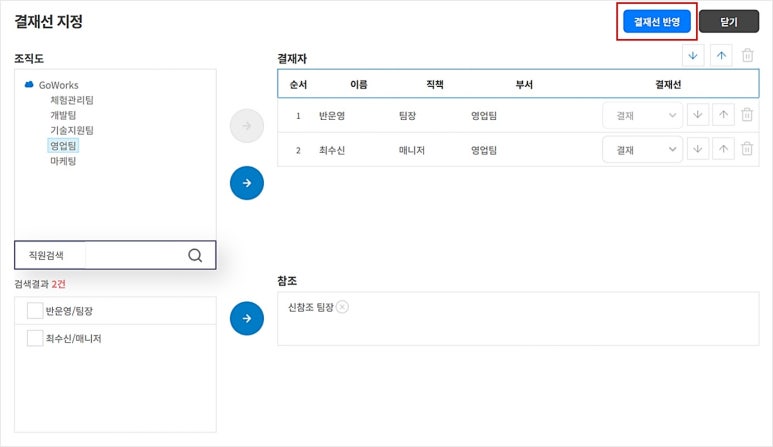The width and height of the screenshot is (773, 447).
Task: Open the 결재 dropdown for 최수신
Action: click(x=642, y=150)
